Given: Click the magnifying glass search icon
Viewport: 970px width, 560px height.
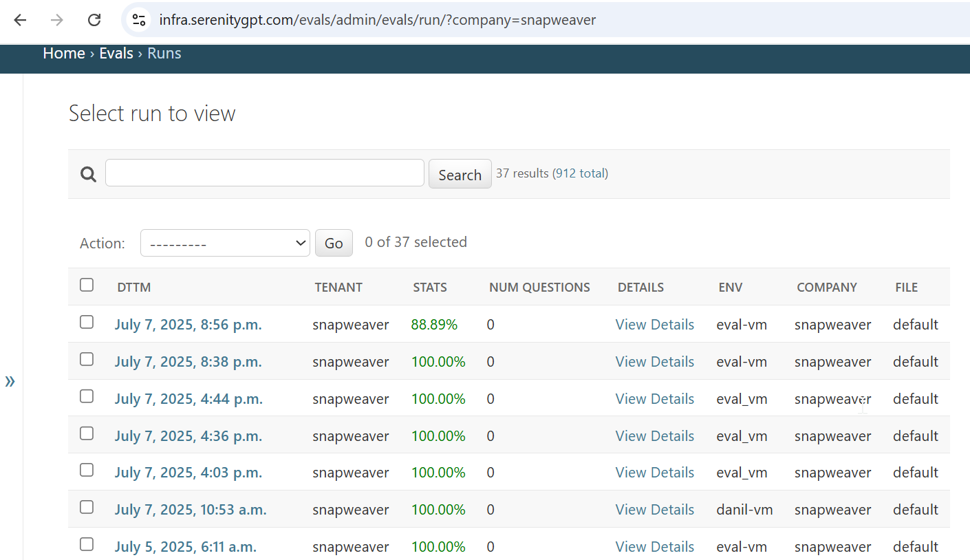Looking at the screenshot, I should [x=88, y=175].
